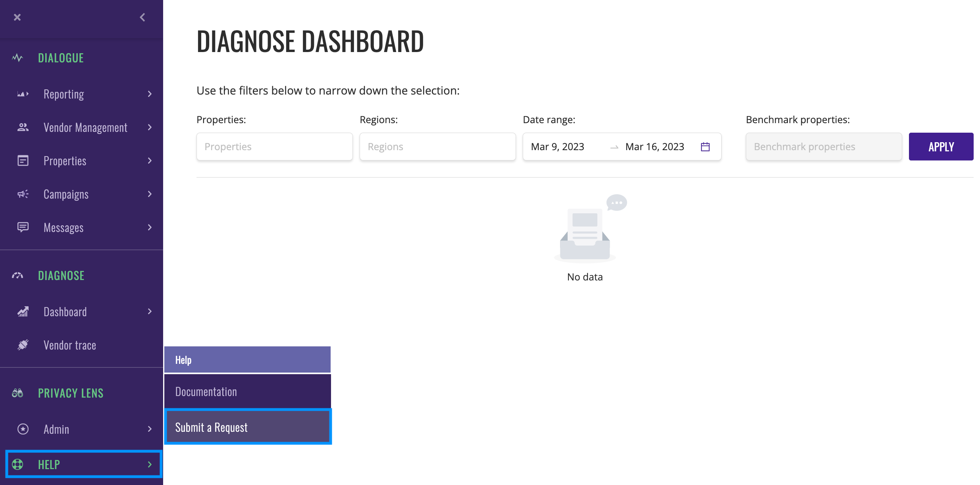Collapse the sidebar using the left chevron

pos(142,17)
